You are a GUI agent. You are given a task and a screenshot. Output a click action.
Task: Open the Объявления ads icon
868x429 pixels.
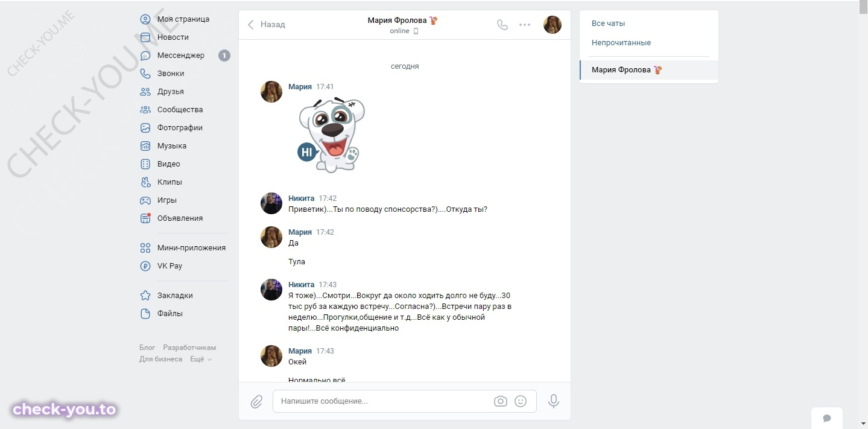(x=145, y=218)
